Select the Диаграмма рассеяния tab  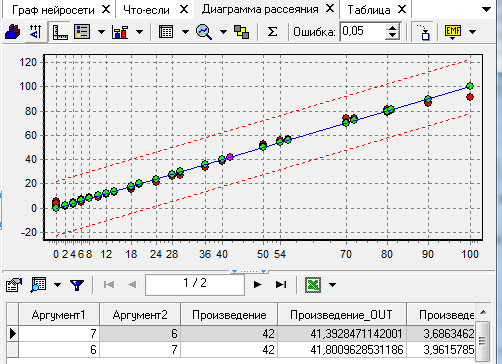(x=260, y=9)
